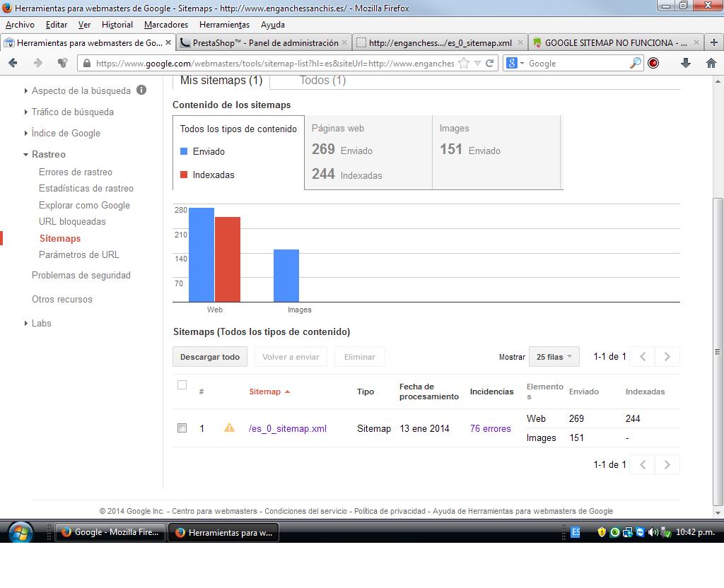This screenshot has width=724, height=588.
Task: Click the browser Forward arrow button
Action: point(38,63)
